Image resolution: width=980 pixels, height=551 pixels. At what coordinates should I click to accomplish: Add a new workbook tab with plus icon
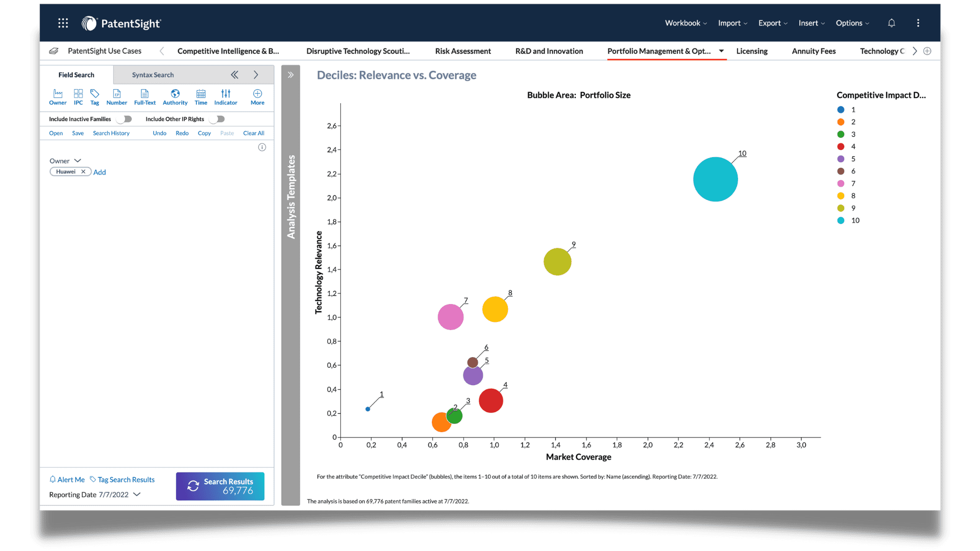point(927,51)
